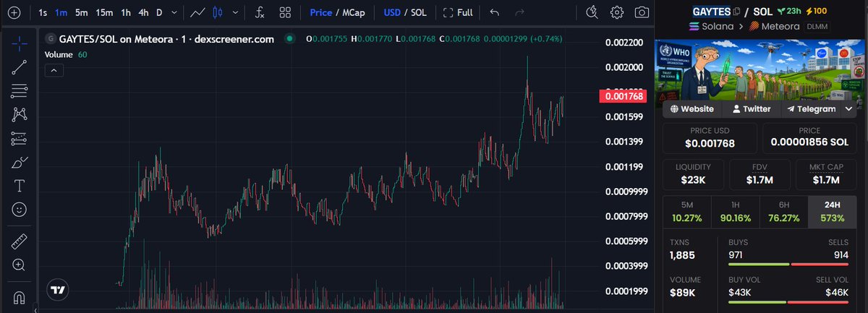Take a chart snapshot with camera icon
The height and width of the screenshot is (313, 868).
pos(642,12)
